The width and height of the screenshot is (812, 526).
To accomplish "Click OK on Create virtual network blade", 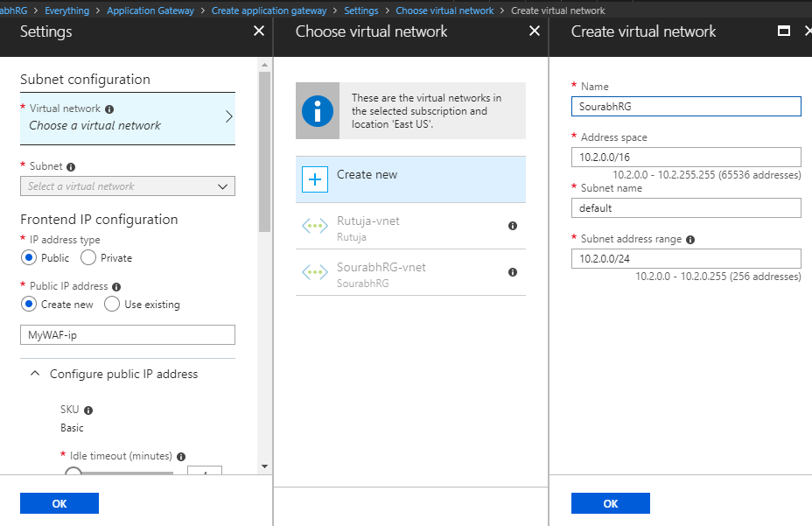I will point(610,502).
